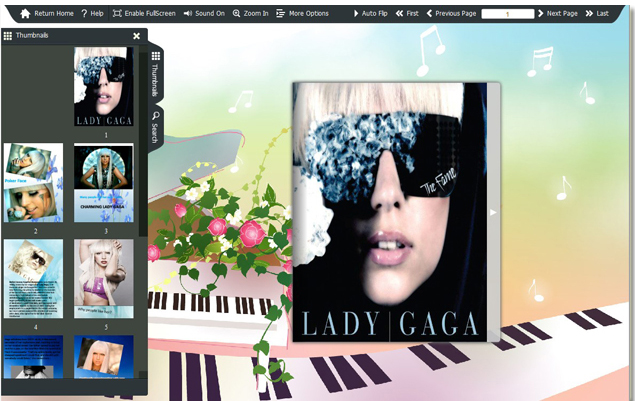The width and height of the screenshot is (635, 401).
Task: Toggle the Sound On speaker button
Action: click(204, 13)
